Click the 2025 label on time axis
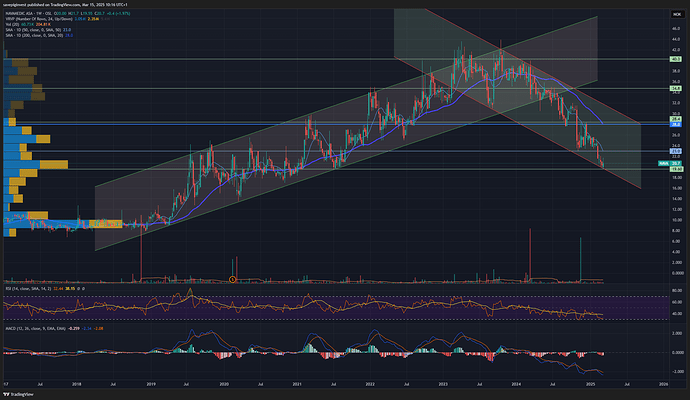Screen dimensions: 690x400 pos(591,384)
